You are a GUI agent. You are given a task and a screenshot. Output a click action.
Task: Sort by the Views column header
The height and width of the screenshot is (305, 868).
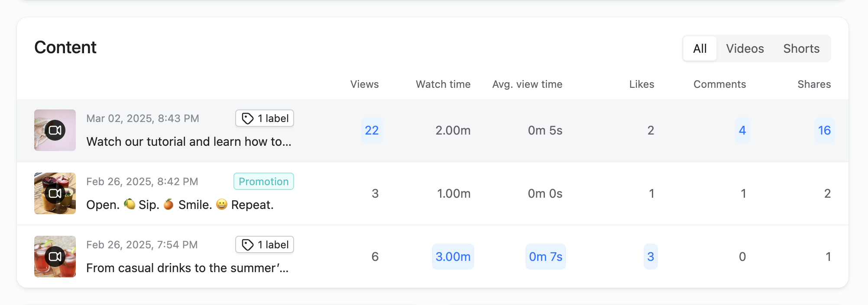click(364, 84)
